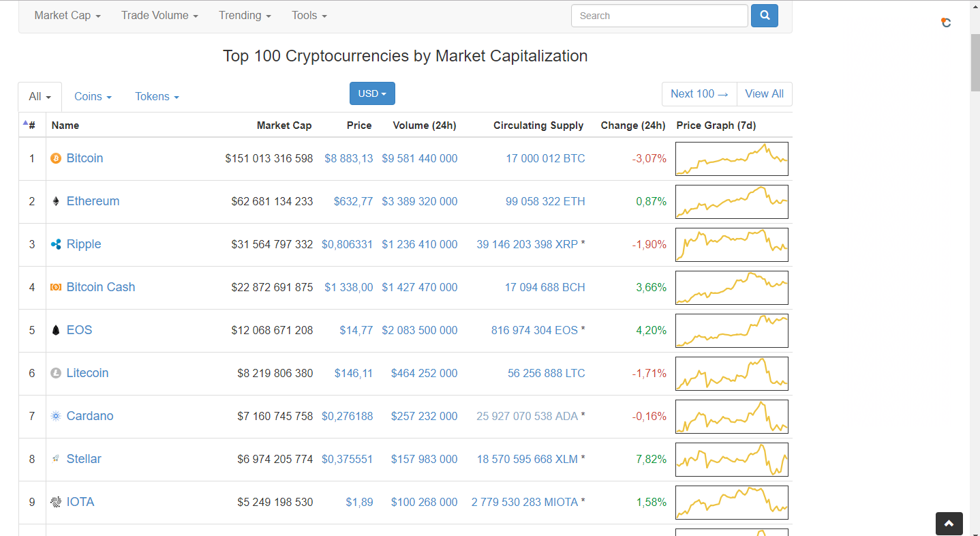The image size is (980, 536).
Task: Sort by Change (24h) column header
Action: [x=633, y=125]
